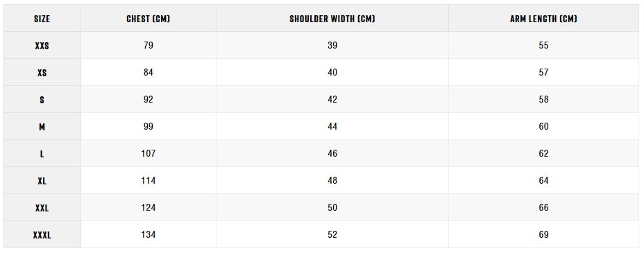This screenshot has width=644, height=253.
Task: Select arm length value 69
Action: click(x=543, y=234)
